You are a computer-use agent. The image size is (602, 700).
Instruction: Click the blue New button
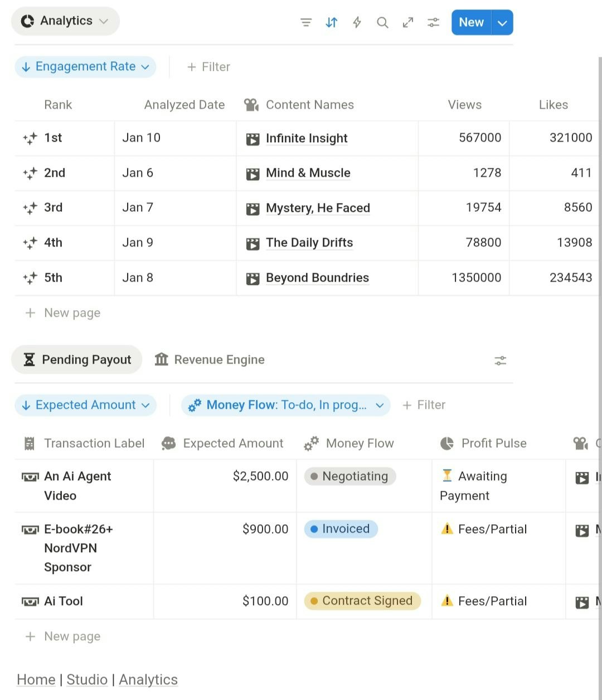[471, 23]
